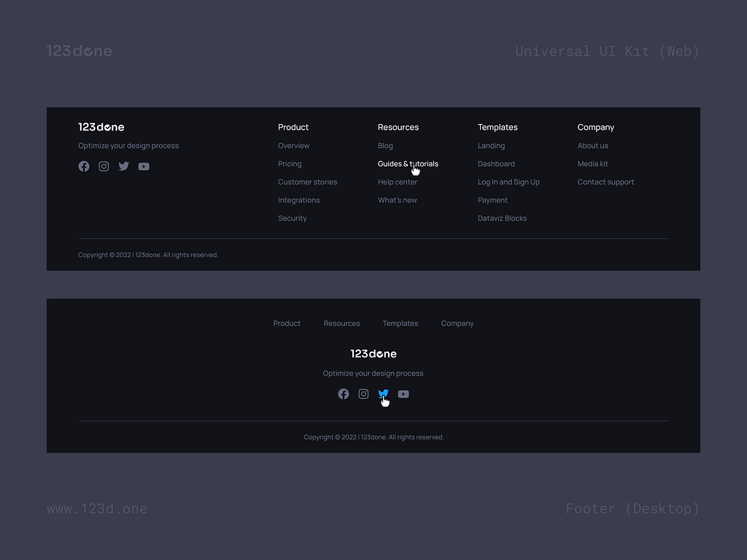Open the blue Twitter icon in centered footer

(x=383, y=393)
